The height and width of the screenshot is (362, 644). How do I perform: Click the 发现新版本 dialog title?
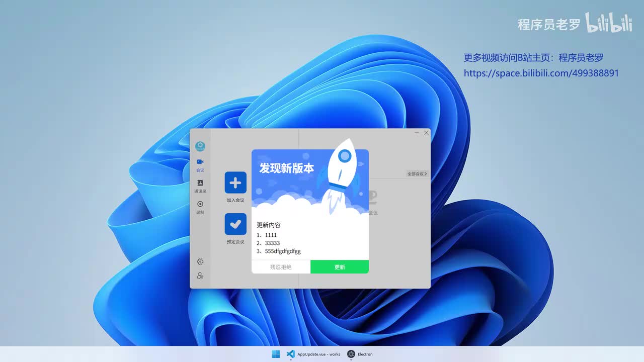[287, 168]
